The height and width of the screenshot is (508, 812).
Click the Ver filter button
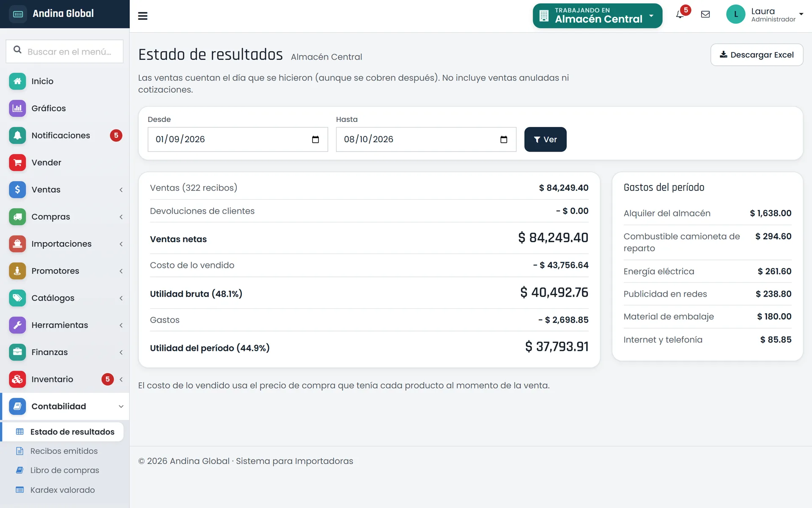pos(545,139)
